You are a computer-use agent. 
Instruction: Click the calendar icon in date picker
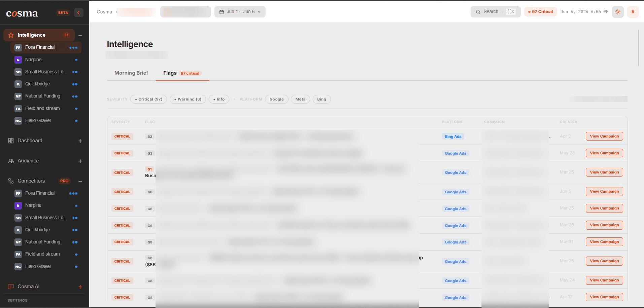coord(222,12)
